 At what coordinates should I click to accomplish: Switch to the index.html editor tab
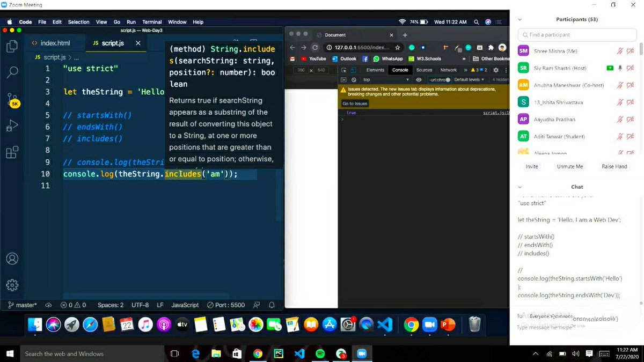[55, 42]
